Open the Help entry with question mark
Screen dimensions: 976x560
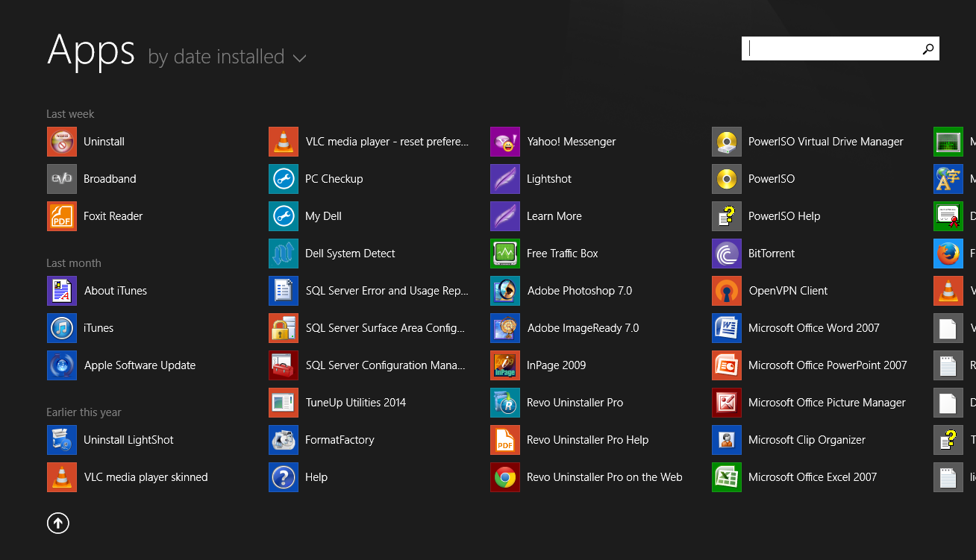click(x=298, y=477)
